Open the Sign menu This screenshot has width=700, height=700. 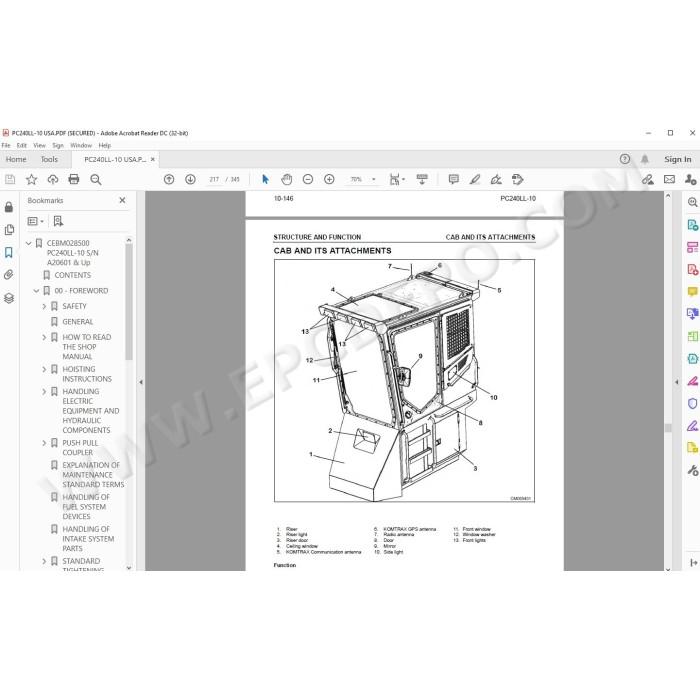click(58, 146)
